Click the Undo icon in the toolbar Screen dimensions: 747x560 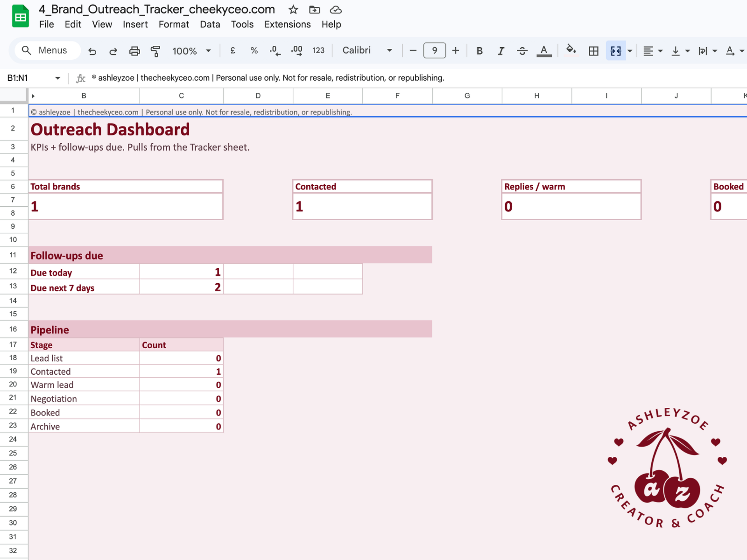click(92, 51)
